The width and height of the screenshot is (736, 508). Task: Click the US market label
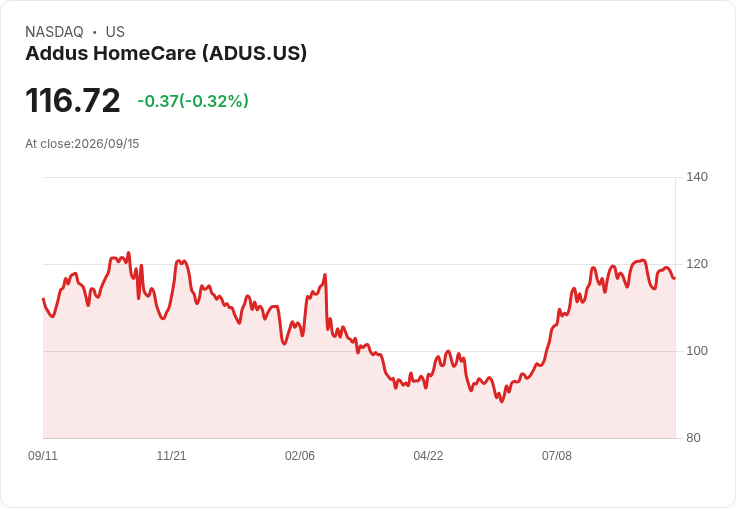tap(115, 32)
